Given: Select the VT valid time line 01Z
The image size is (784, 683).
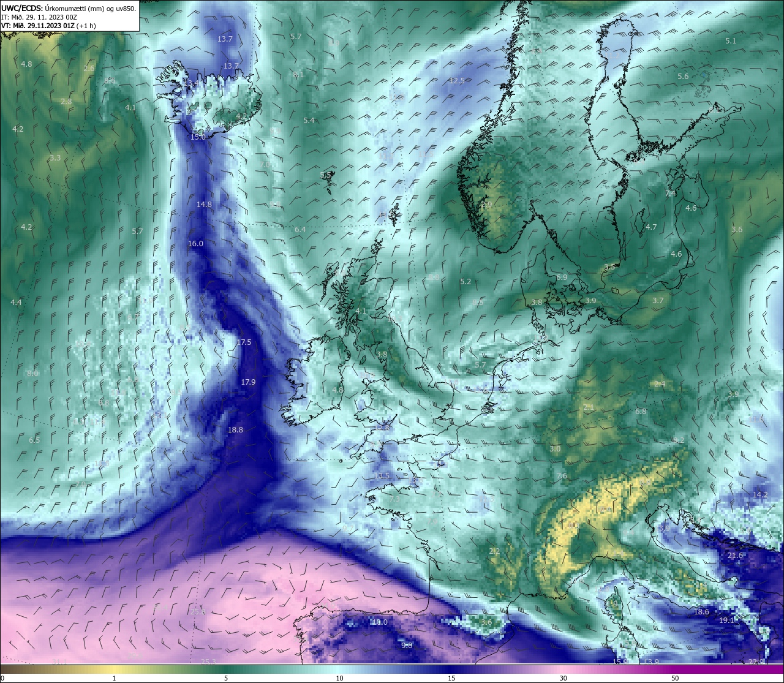Looking at the screenshot, I should click(x=48, y=26).
